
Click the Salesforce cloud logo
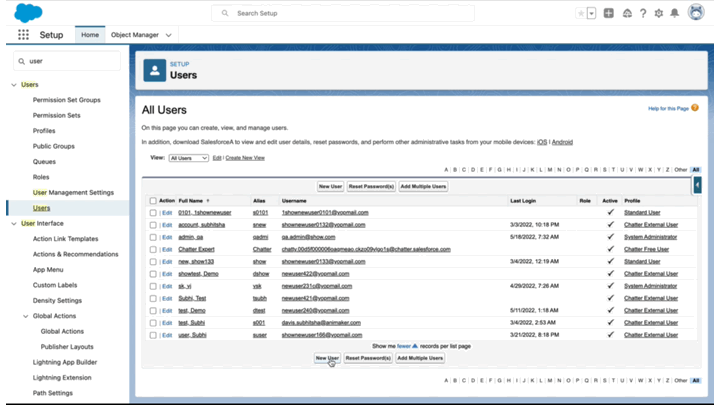[x=28, y=13]
